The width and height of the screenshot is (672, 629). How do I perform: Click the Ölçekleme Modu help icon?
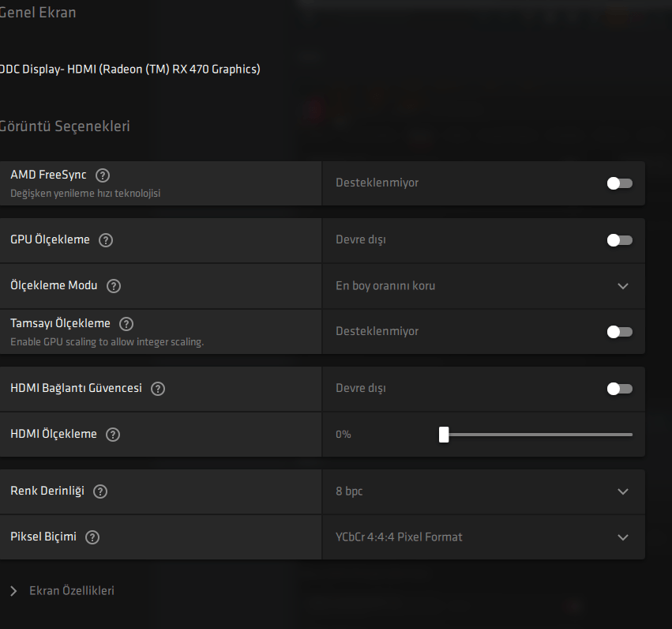click(x=114, y=286)
